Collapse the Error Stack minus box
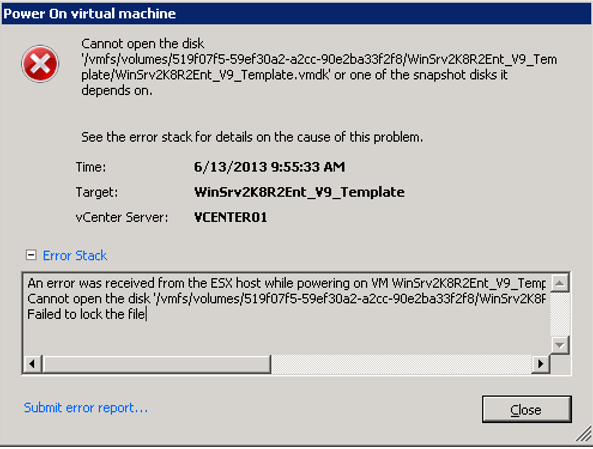Image resolution: width=593 pixels, height=449 pixels. (x=31, y=255)
